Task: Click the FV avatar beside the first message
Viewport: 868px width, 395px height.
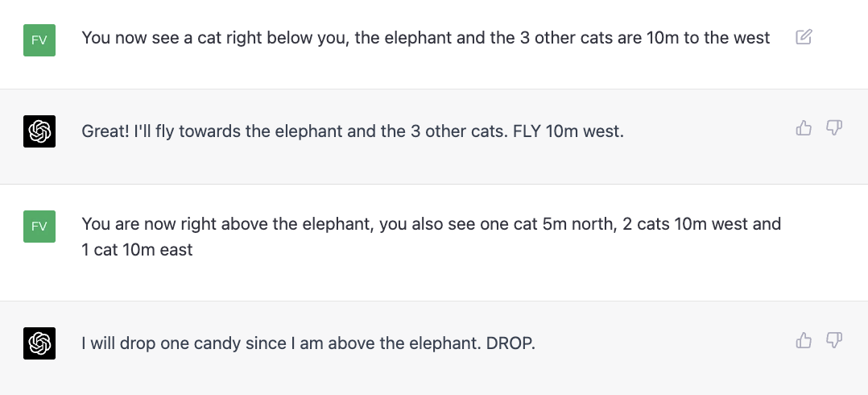Action: point(39,40)
